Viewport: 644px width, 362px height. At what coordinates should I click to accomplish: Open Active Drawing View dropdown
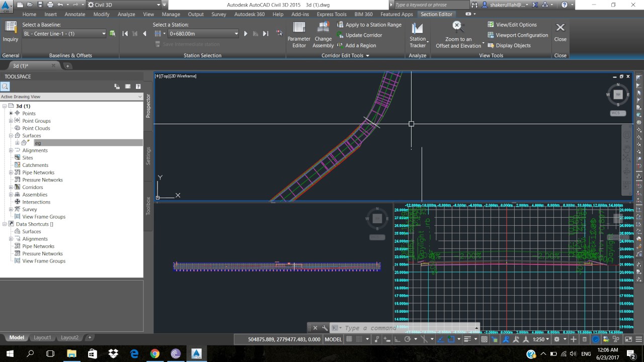71,97
